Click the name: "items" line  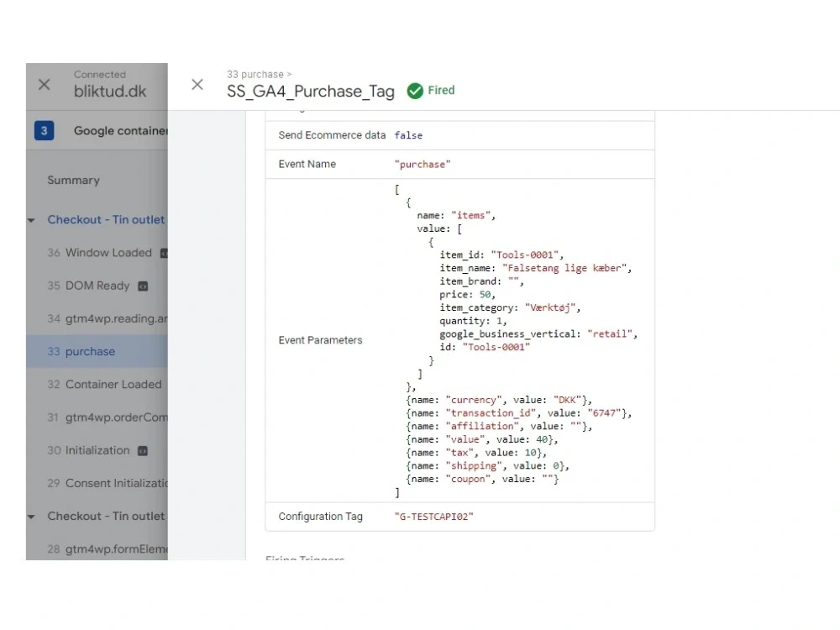pyautogui.click(x=456, y=215)
